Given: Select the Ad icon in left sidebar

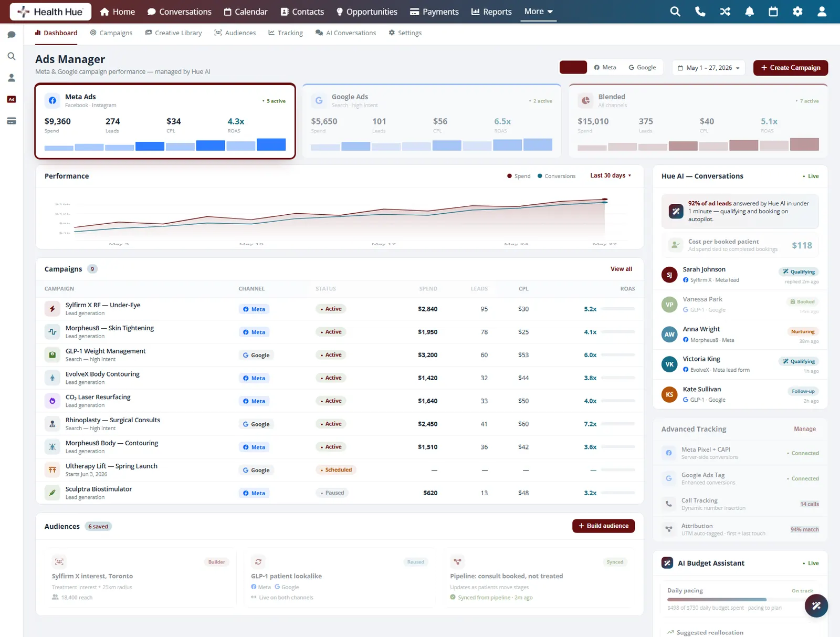Looking at the screenshot, I should click(12, 99).
